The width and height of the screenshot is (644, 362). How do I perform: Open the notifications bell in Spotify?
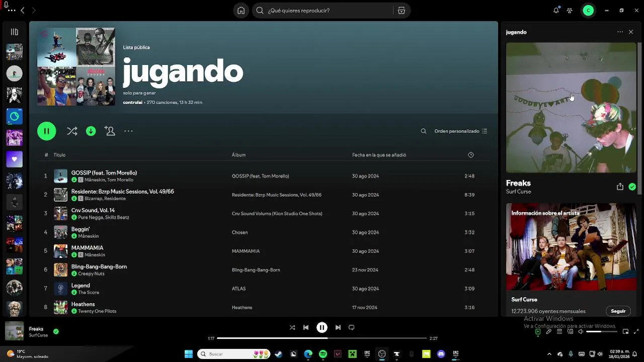pyautogui.click(x=556, y=10)
